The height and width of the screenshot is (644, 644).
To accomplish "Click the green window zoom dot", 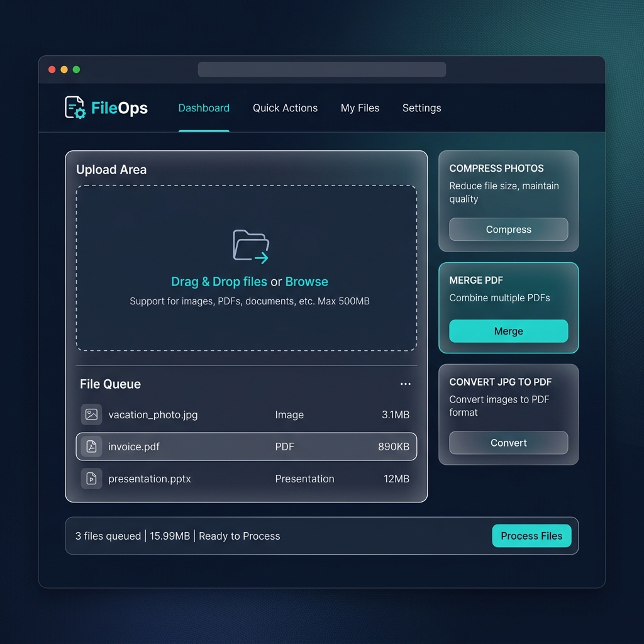I will (76, 69).
